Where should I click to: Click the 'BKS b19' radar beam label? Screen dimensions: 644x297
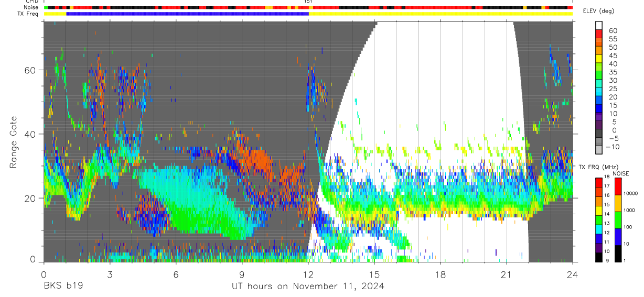(63, 286)
